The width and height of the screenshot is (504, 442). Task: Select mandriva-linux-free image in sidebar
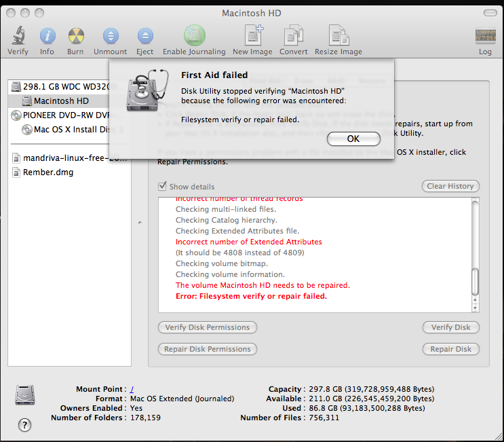(69, 158)
